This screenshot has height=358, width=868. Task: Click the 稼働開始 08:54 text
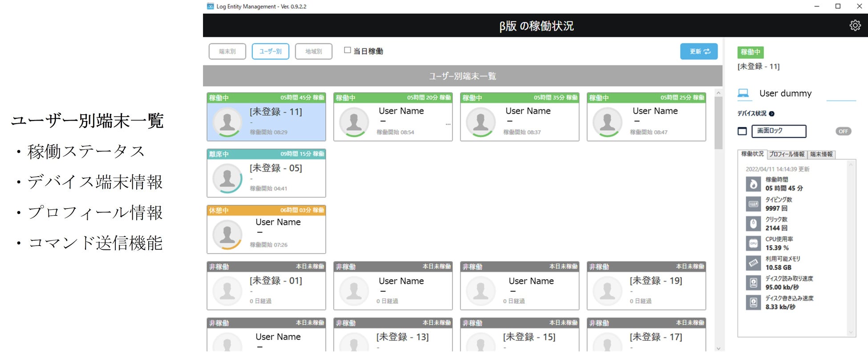tap(395, 132)
